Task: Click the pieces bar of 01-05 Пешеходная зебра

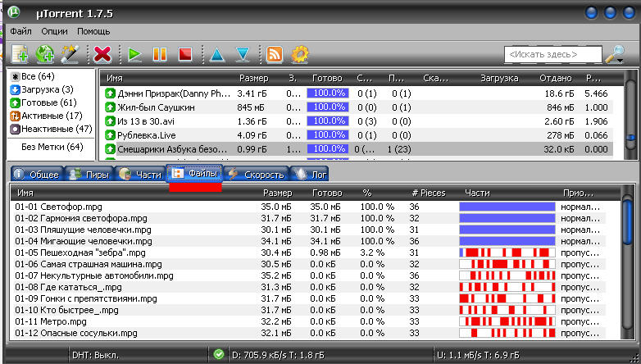Action: 507,253
